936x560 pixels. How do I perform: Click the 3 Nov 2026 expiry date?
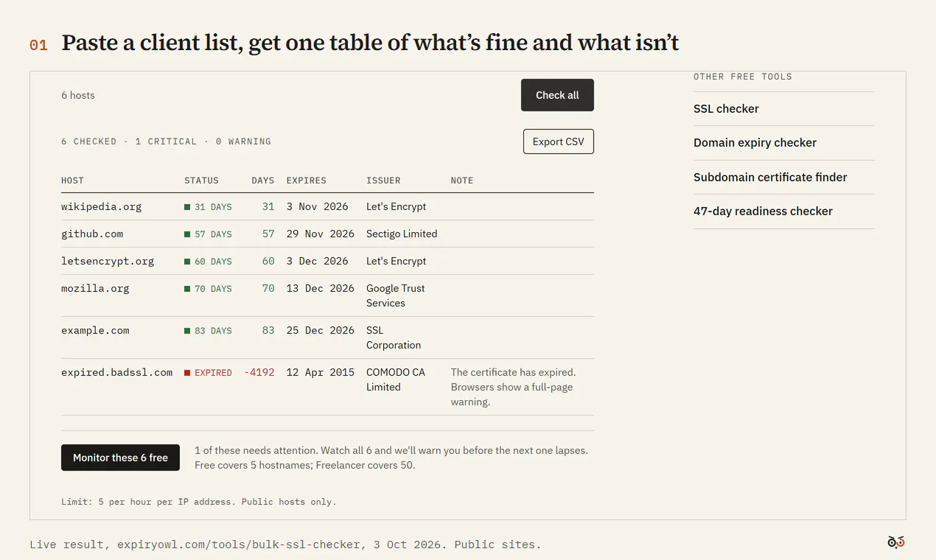point(318,206)
